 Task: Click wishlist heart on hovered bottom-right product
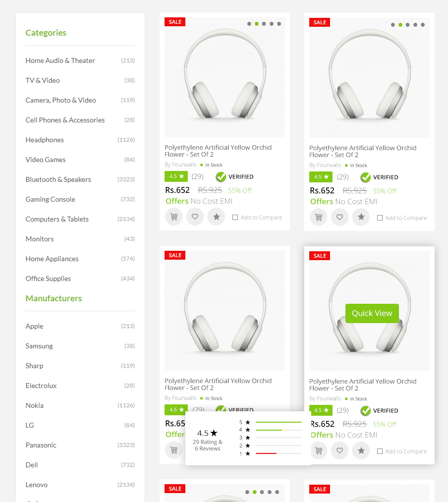pos(339,451)
